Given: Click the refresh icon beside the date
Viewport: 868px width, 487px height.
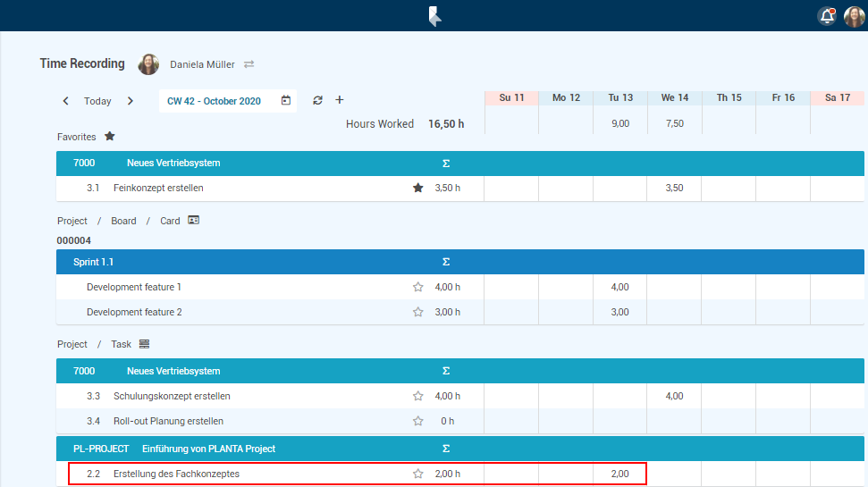Looking at the screenshot, I should click(x=317, y=101).
